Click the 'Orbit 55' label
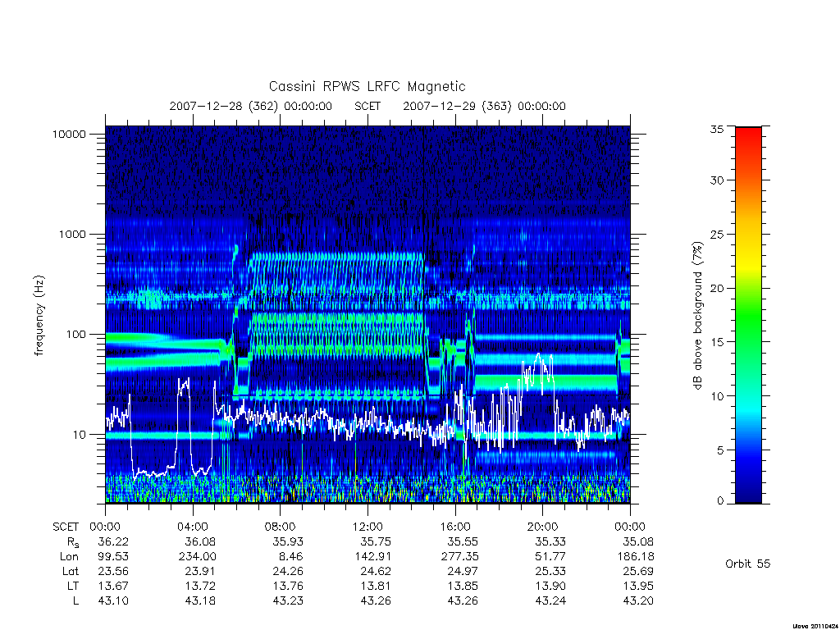 click(x=748, y=564)
